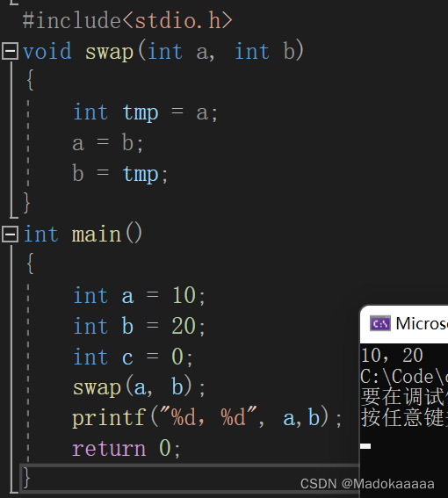
Task: Click the 'b = tmp;' statement
Action: (x=120, y=174)
